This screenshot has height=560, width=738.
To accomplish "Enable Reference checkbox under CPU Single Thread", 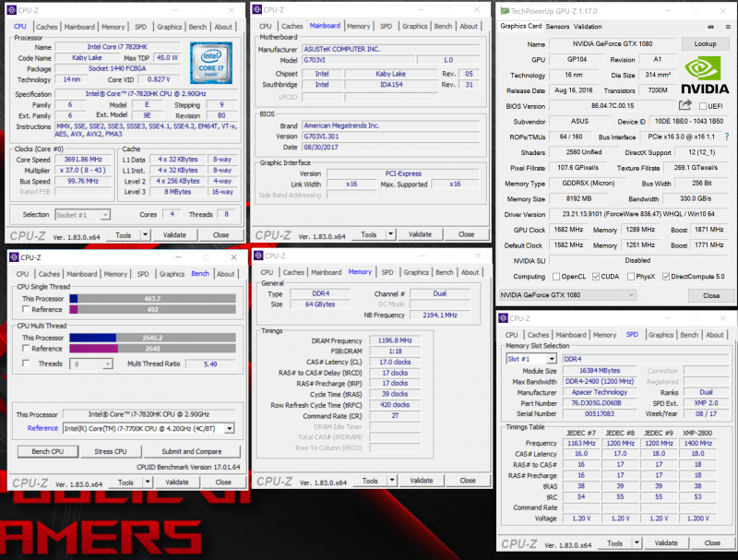I will (x=26, y=309).
